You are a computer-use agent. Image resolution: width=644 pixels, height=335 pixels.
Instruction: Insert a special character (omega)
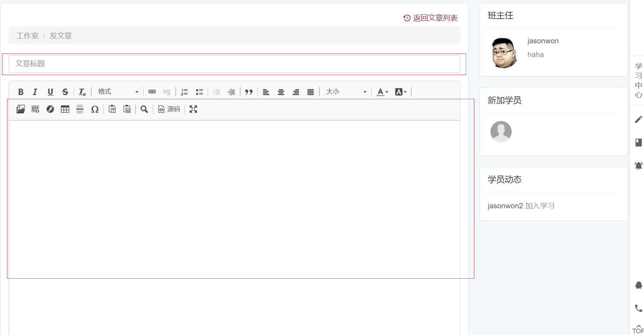pos(95,109)
